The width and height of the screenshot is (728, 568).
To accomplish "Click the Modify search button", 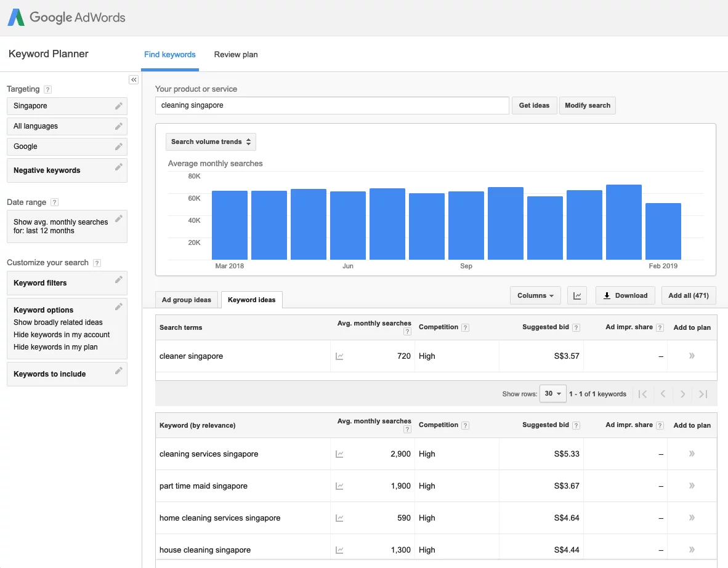I will [588, 105].
